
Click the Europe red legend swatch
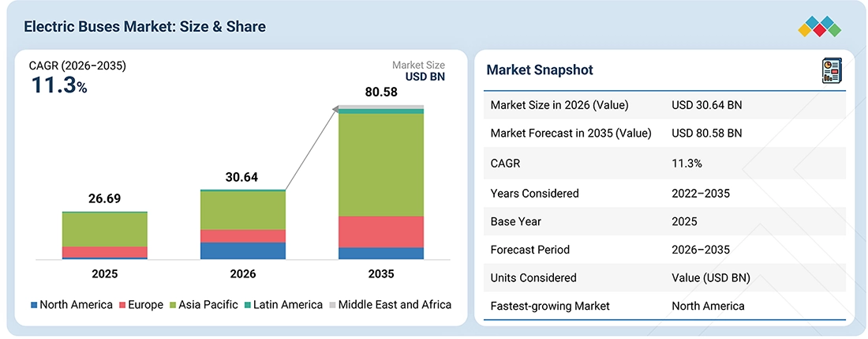point(122,305)
